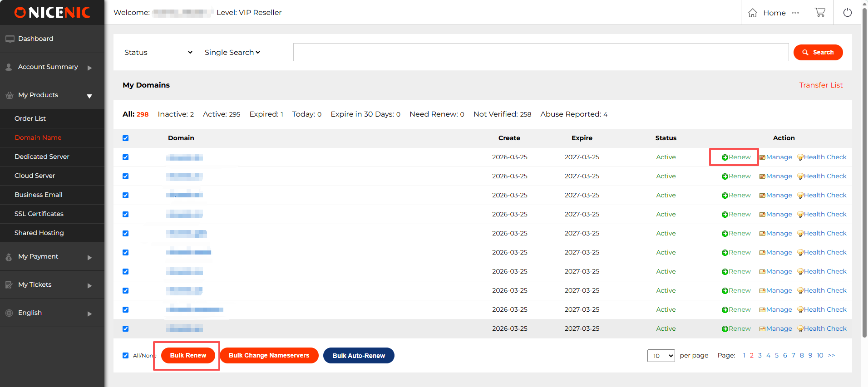
Task: Toggle the All/None checkbox at the bottom
Action: coord(126,356)
